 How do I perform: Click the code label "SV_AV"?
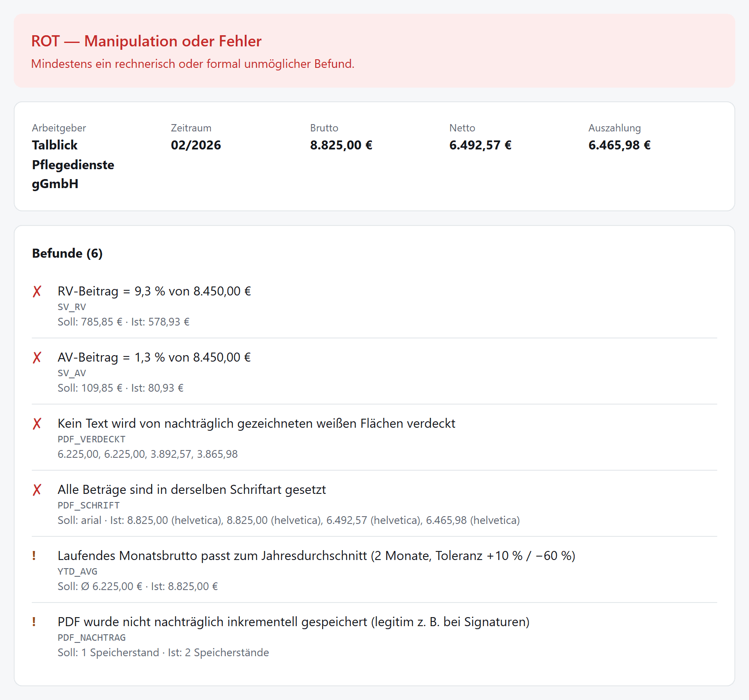72,373
